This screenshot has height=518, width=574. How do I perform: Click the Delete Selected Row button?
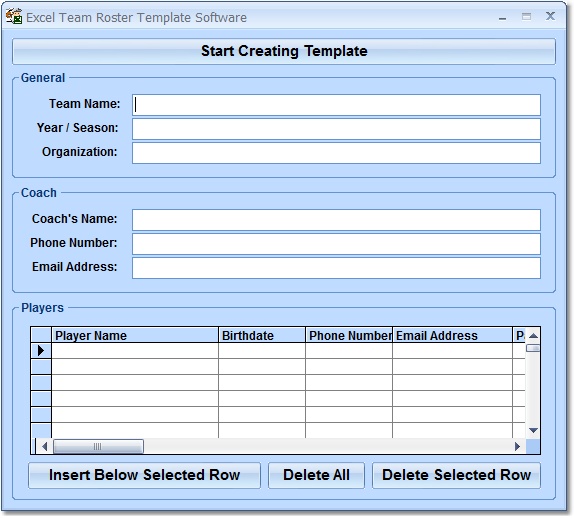[x=456, y=475]
